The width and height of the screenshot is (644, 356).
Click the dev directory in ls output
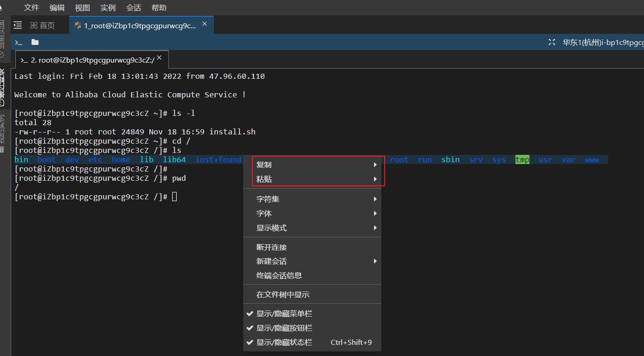(x=72, y=159)
